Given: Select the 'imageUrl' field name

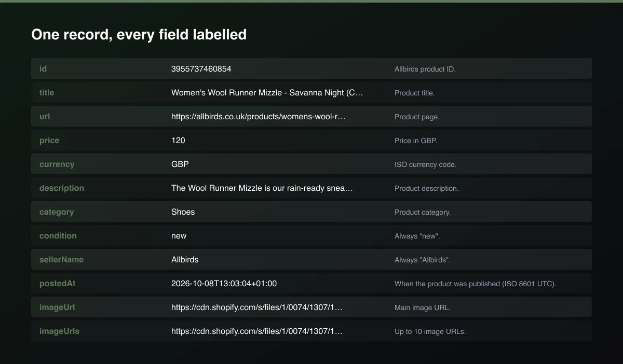Looking at the screenshot, I should coord(57,307).
